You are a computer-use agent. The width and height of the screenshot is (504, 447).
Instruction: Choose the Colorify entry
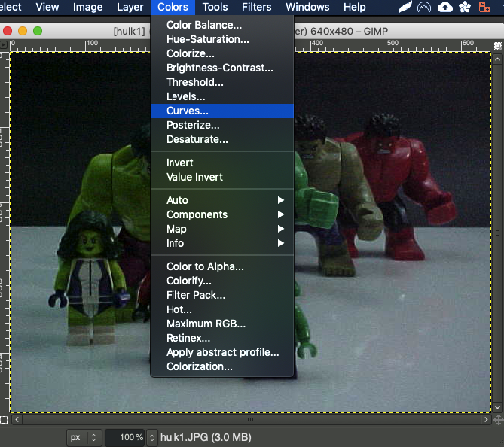coord(222,281)
